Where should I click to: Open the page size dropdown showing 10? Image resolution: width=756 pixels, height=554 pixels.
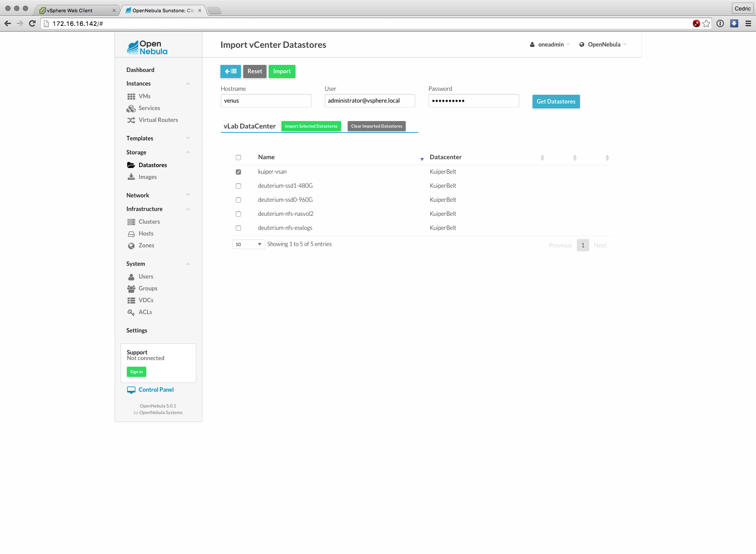pos(248,244)
